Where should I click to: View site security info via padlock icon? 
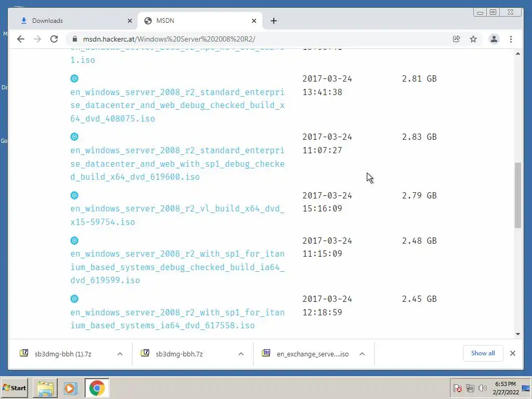pos(75,39)
